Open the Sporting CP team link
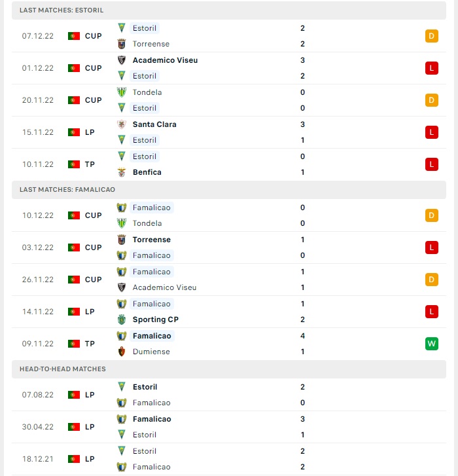 tap(156, 320)
